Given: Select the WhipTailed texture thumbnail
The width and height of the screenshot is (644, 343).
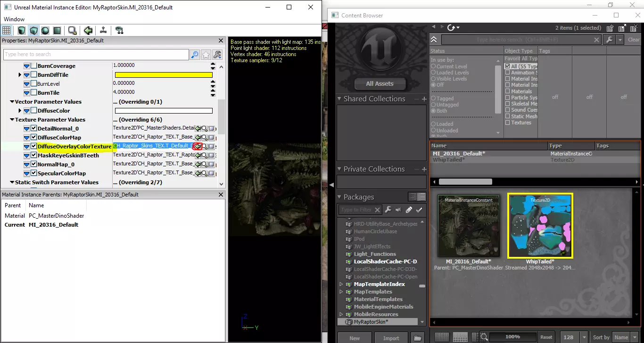Looking at the screenshot, I should [540, 226].
